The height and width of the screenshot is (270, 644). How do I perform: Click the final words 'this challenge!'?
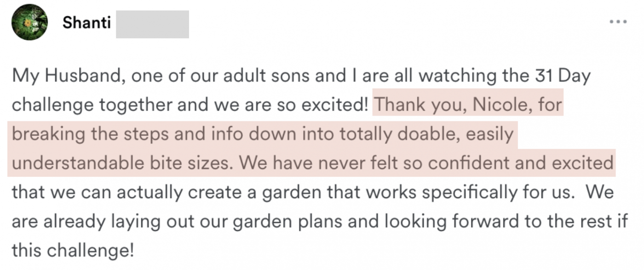(73, 251)
